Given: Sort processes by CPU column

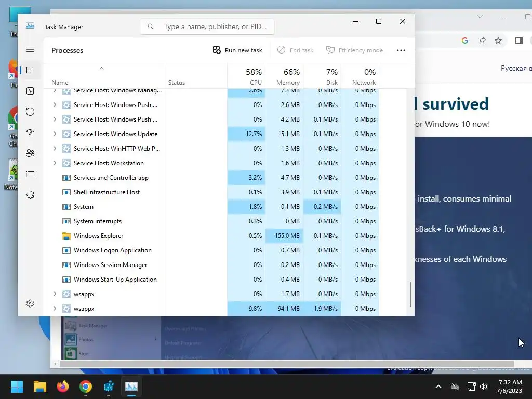Looking at the screenshot, I should click(x=247, y=76).
